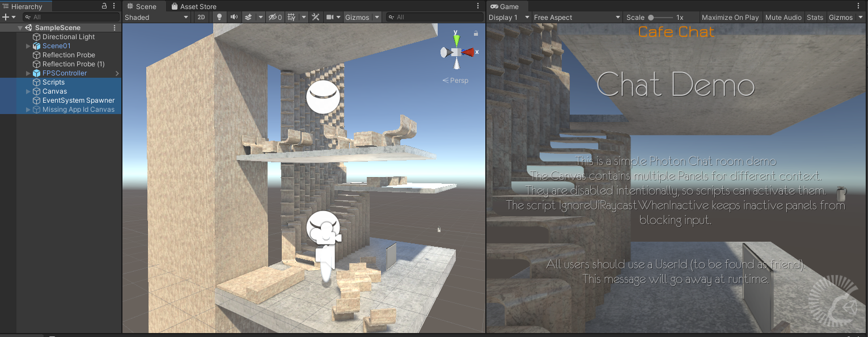The image size is (868, 337).
Task: Click the Stats button in Game view
Action: pyautogui.click(x=815, y=17)
